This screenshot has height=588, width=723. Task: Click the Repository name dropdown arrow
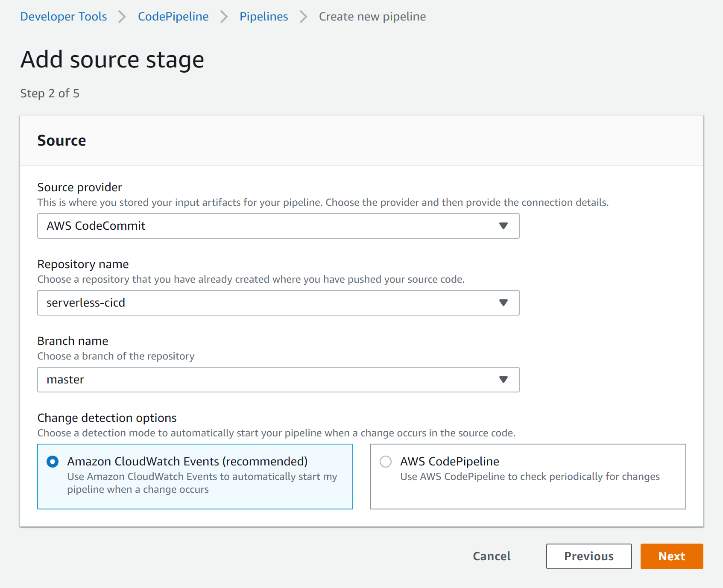(x=503, y=303)
